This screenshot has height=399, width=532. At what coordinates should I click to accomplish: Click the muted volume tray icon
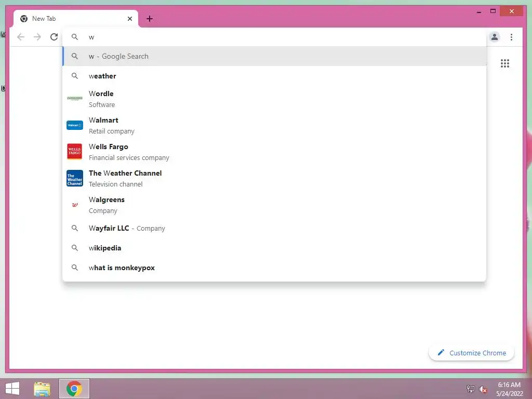pos(483,389)
